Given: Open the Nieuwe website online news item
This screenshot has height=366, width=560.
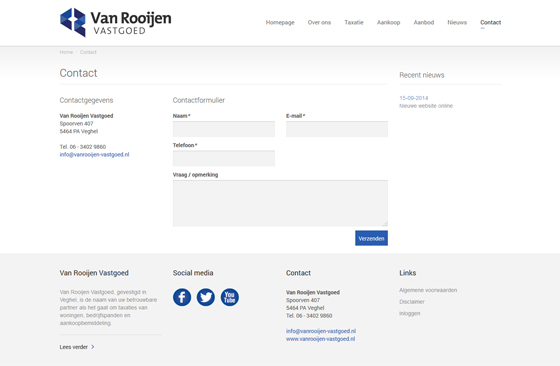Looking at the screenshot, I should click(426, 106).
